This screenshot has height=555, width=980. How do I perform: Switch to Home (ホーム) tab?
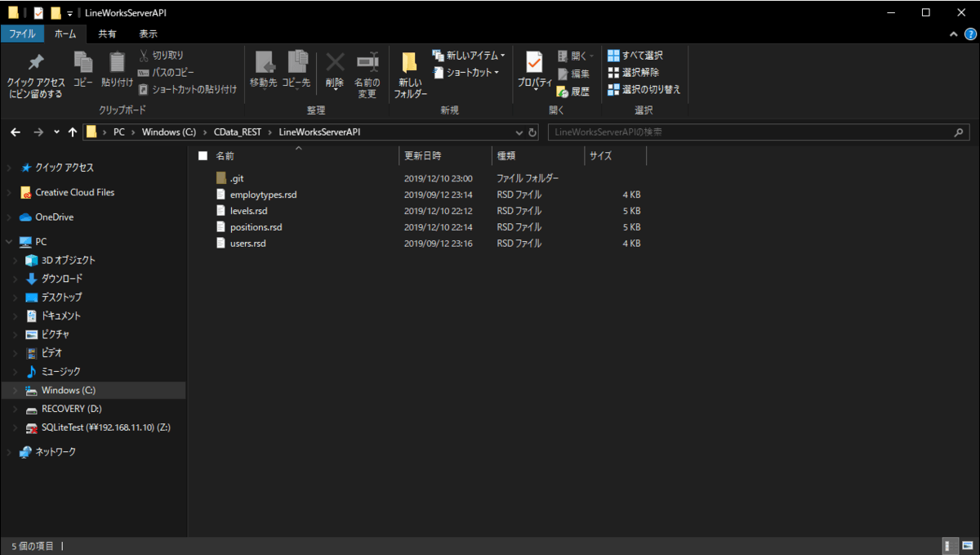coord(65,34)
